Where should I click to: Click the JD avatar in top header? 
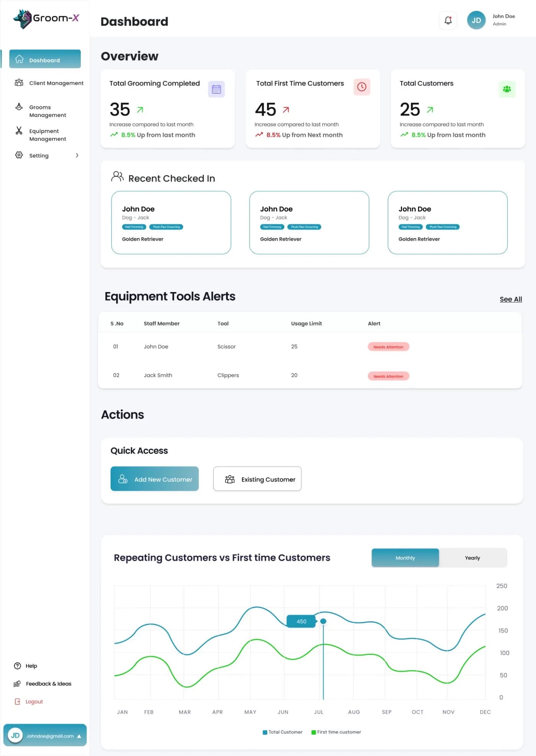476,20
